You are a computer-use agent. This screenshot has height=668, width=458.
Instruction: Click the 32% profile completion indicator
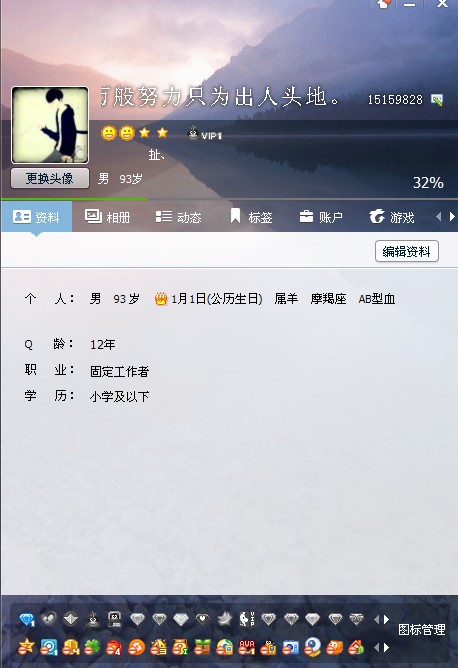428,183
